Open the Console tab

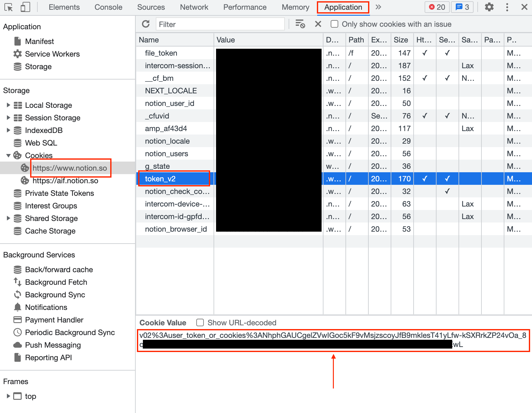point(108,7)
